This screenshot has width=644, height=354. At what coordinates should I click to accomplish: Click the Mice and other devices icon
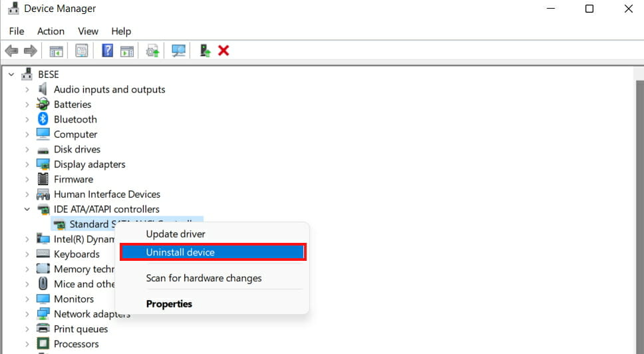point(43,283)
